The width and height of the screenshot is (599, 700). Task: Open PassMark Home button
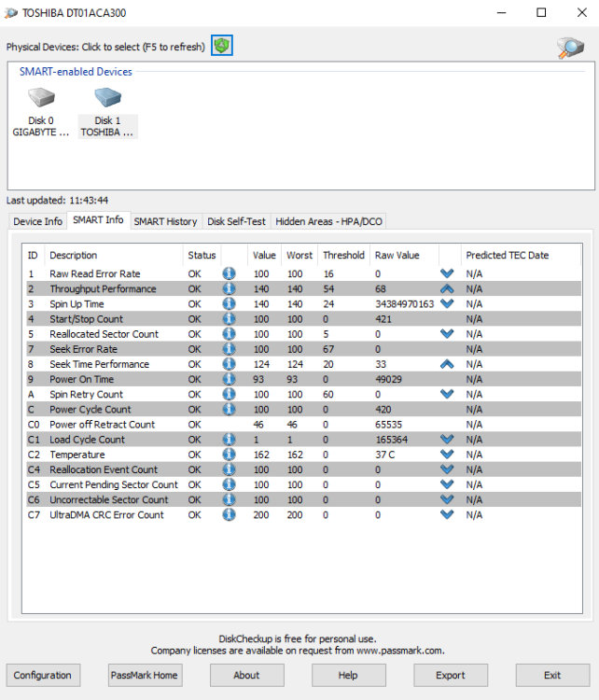click(x=145, y=675)
